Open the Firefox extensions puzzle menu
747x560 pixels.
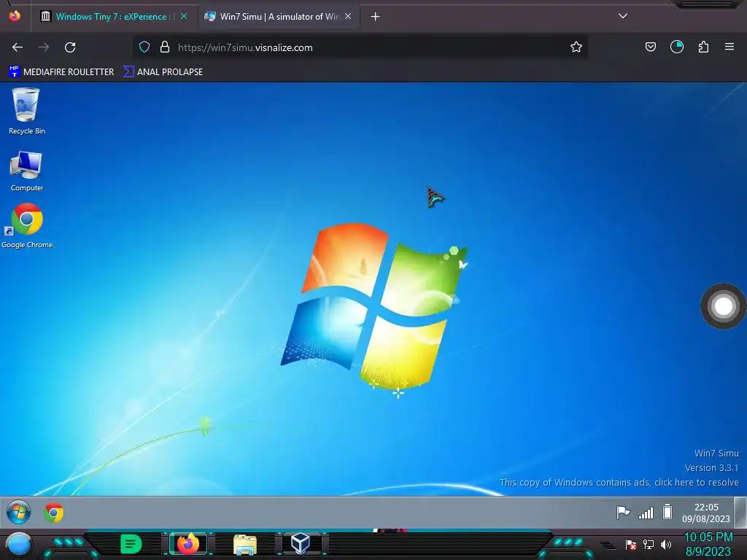(x=703, y=47)
